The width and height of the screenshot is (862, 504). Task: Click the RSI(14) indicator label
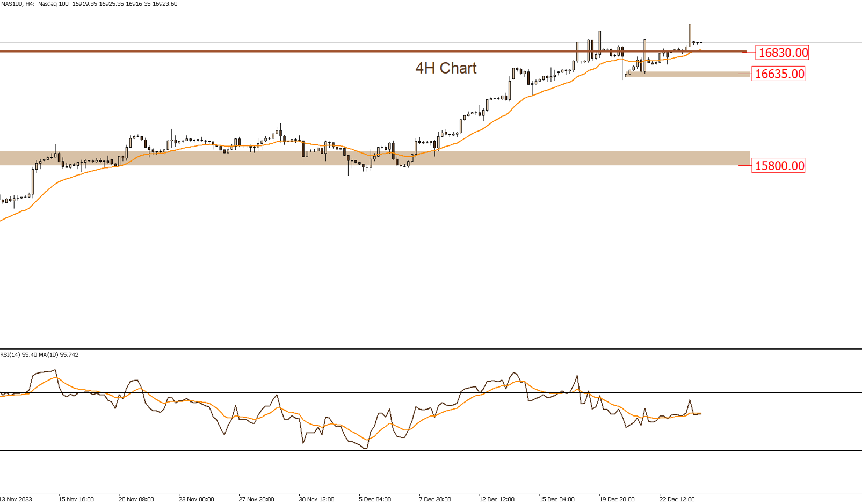(39, 355)
